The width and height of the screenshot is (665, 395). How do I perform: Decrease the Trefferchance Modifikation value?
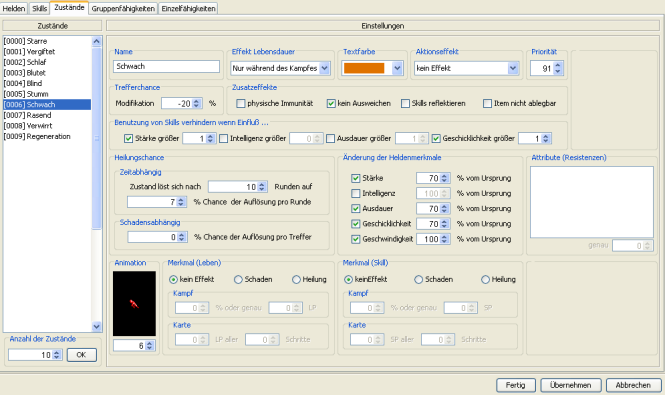point(196,106)
